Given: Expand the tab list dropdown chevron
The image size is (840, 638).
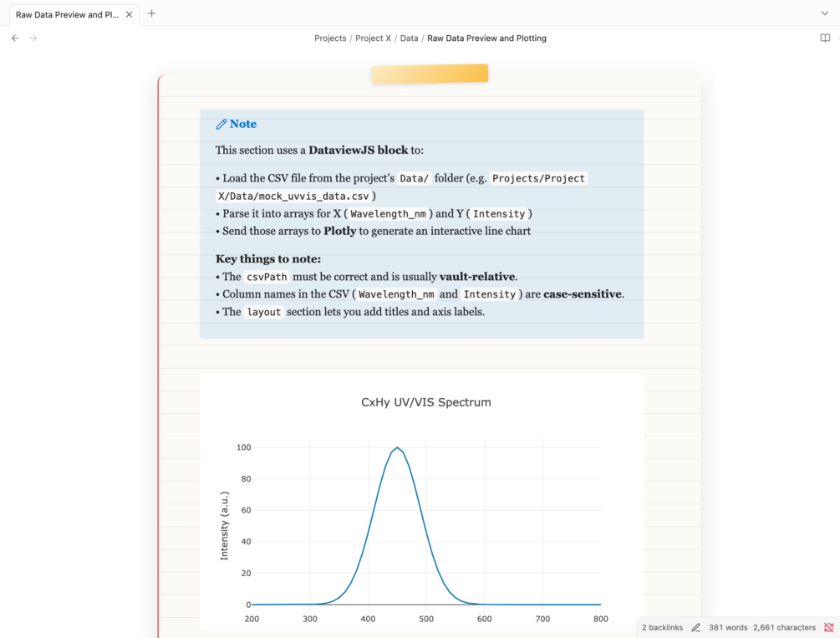Looking at the screenshot, I should (824, 13).
